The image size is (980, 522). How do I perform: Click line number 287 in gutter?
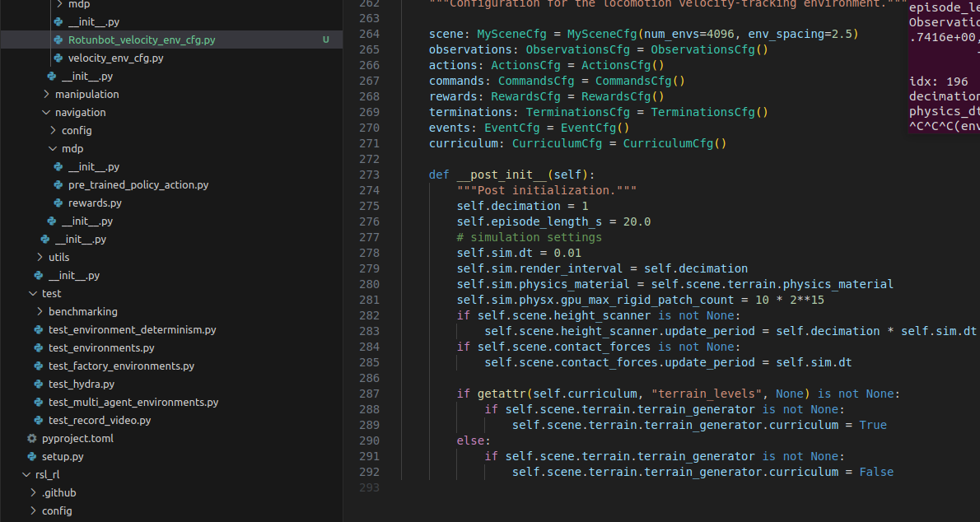pos(370,394)
